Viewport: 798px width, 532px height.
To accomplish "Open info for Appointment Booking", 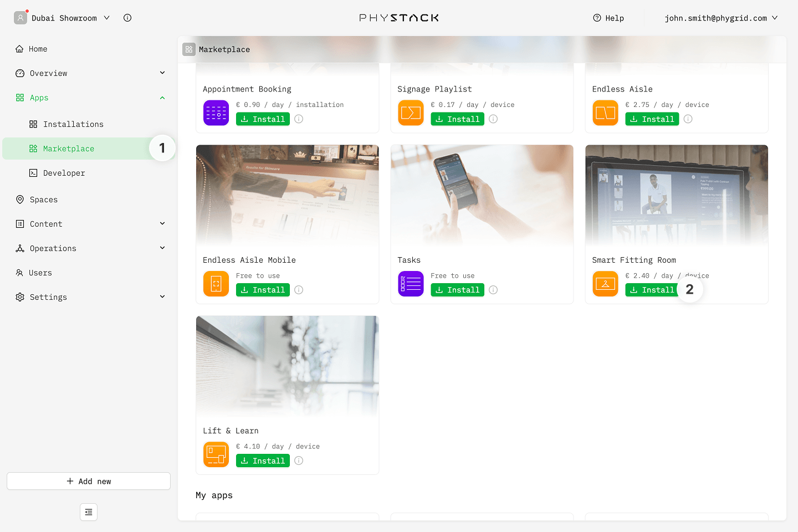I will pos(299,119).
